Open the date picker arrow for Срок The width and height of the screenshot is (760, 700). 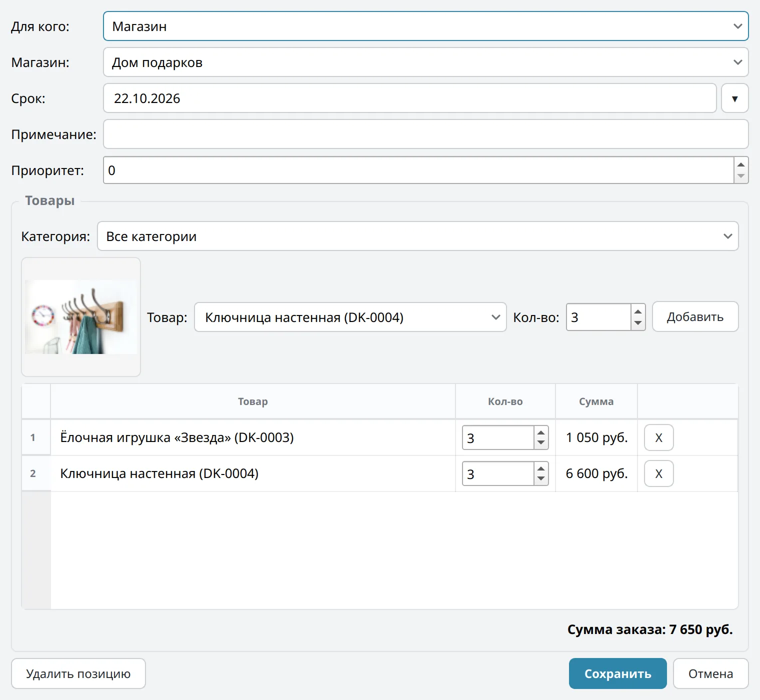(734, 98)
